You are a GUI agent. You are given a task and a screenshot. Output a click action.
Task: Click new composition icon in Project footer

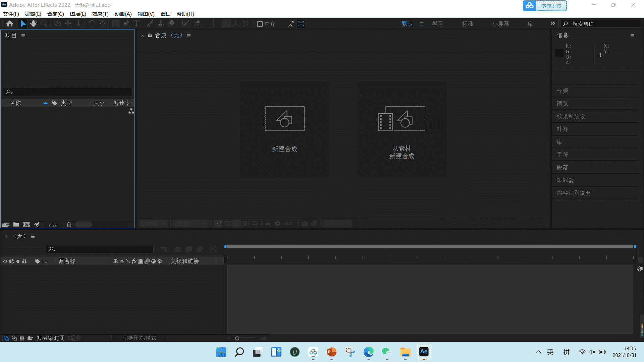coord(26,225)
